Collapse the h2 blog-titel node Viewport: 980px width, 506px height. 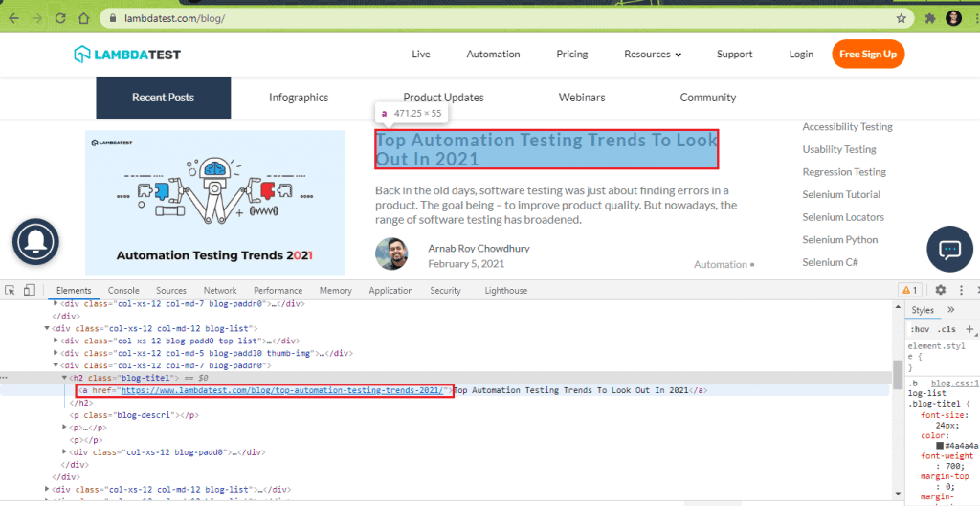(x=66, y=378)
